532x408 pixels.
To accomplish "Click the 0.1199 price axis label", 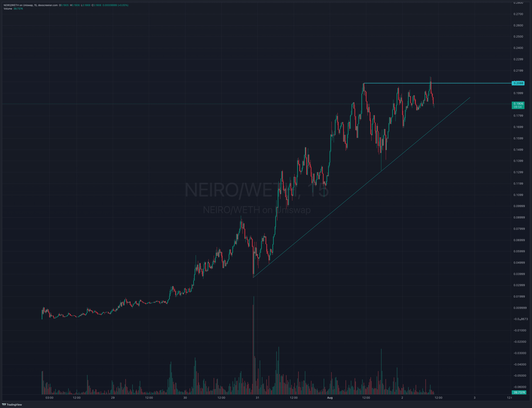I will (x=518, y=183).
